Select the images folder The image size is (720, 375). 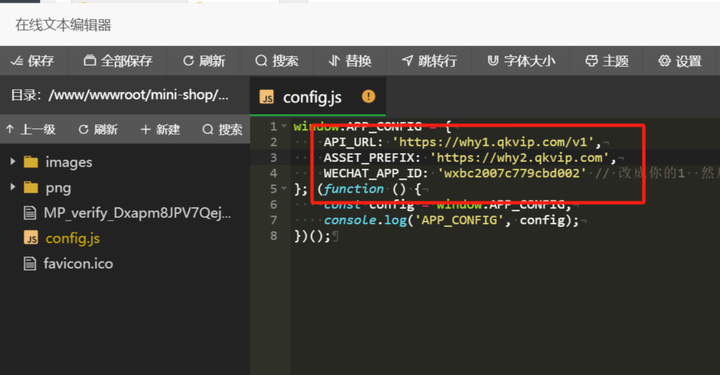point(69,162)
